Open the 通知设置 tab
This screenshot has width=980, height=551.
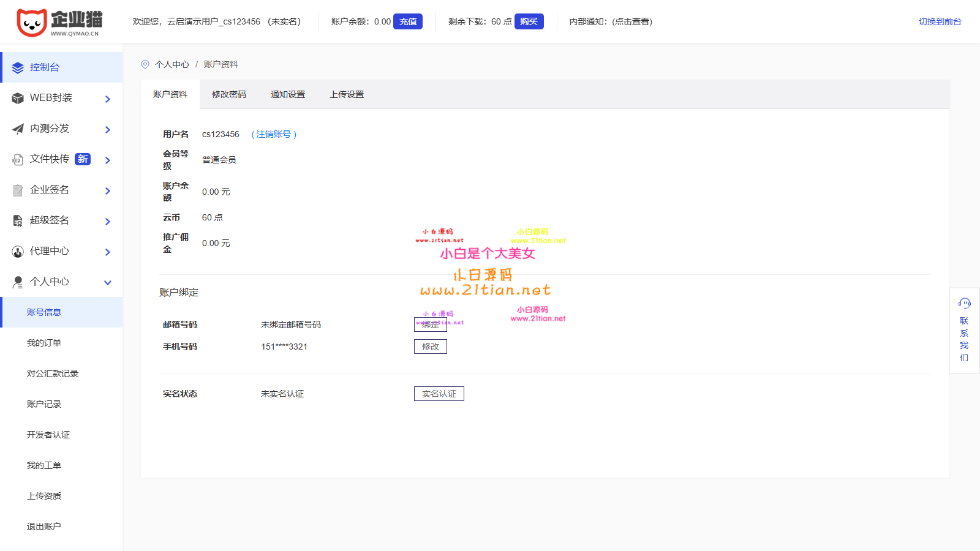288,94
